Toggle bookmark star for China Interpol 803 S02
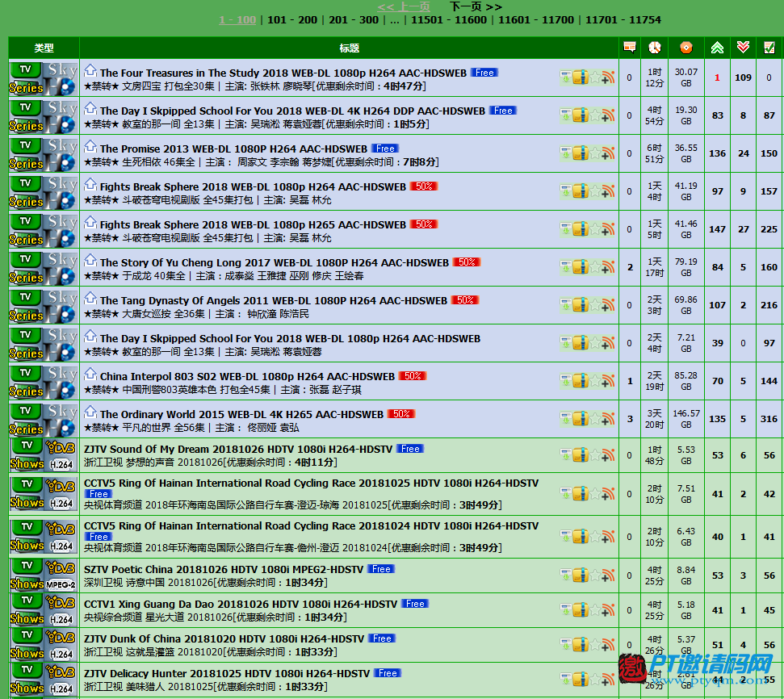The width and height of the screenshot is (784, 699). point(595,380)
